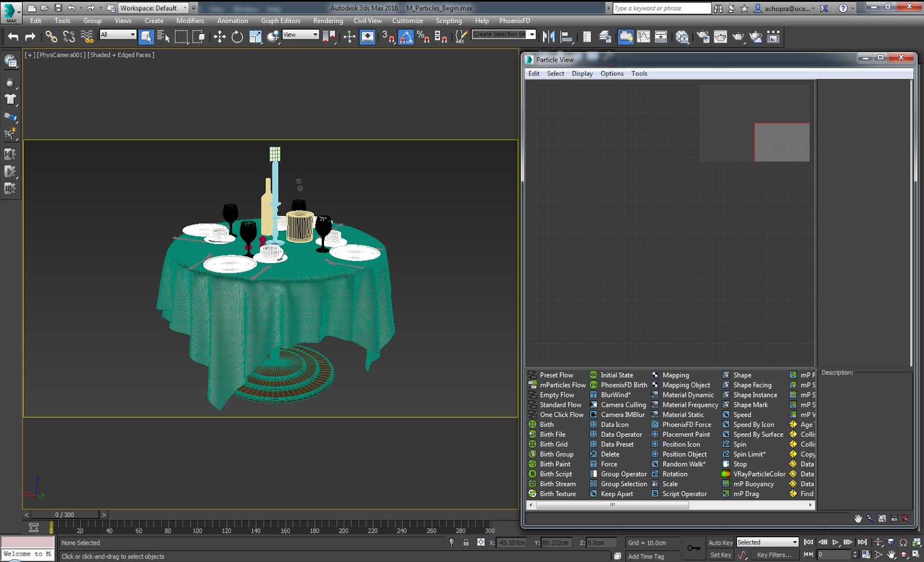Click the Mirror tool icon

pos(548,37)
